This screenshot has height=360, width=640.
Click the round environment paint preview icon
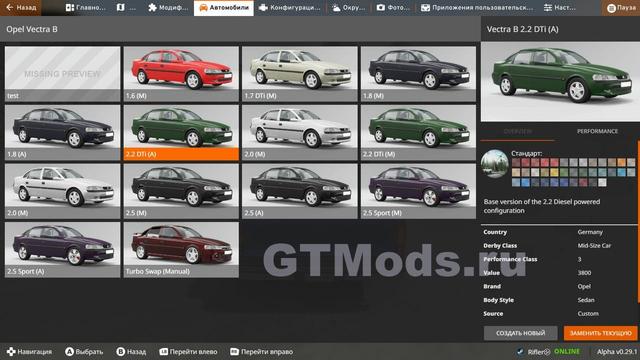click(x=494, y=164)
